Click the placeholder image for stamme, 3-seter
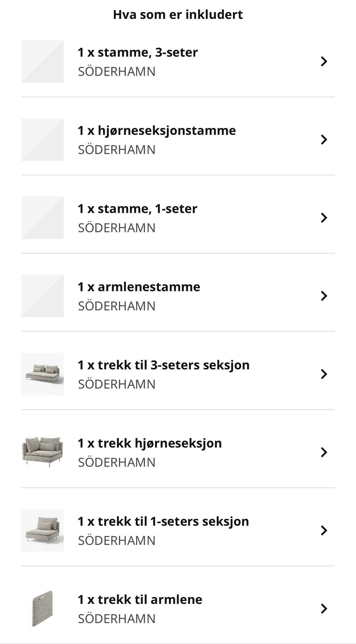The width and height of the screenshot is (356, 644). click(x=42, y=62)
